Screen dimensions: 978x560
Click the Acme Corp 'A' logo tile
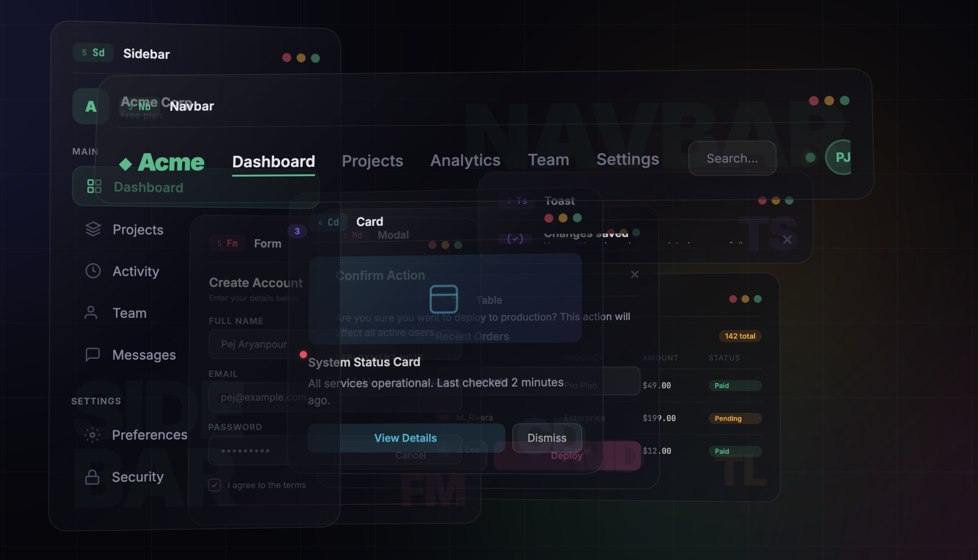[90, 106]
